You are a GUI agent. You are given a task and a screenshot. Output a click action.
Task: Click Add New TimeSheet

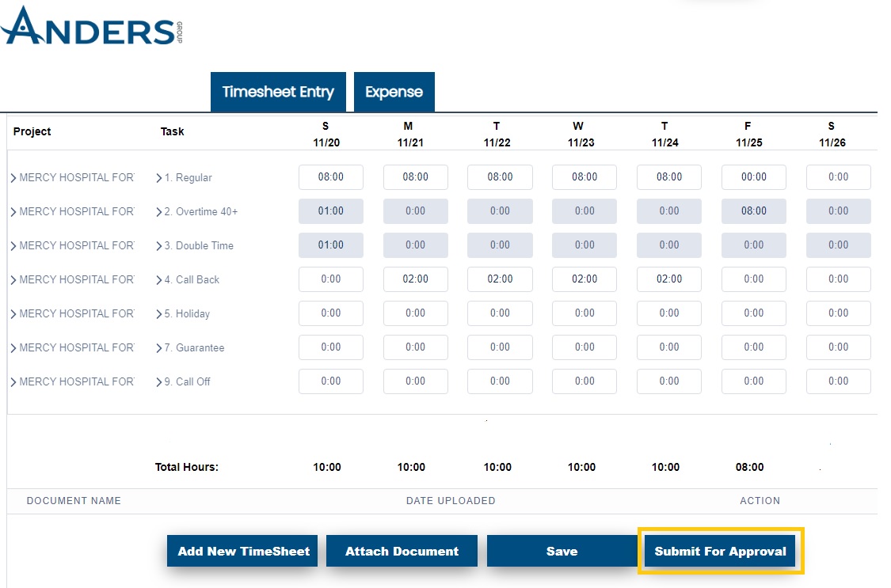[242, 551]
